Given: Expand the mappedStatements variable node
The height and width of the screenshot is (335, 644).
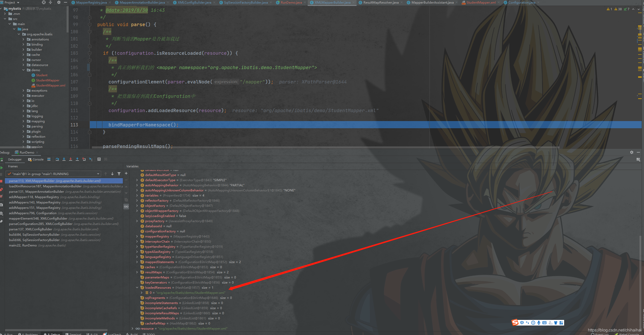Looking at the screenshot, I should [x=137, y=262].
